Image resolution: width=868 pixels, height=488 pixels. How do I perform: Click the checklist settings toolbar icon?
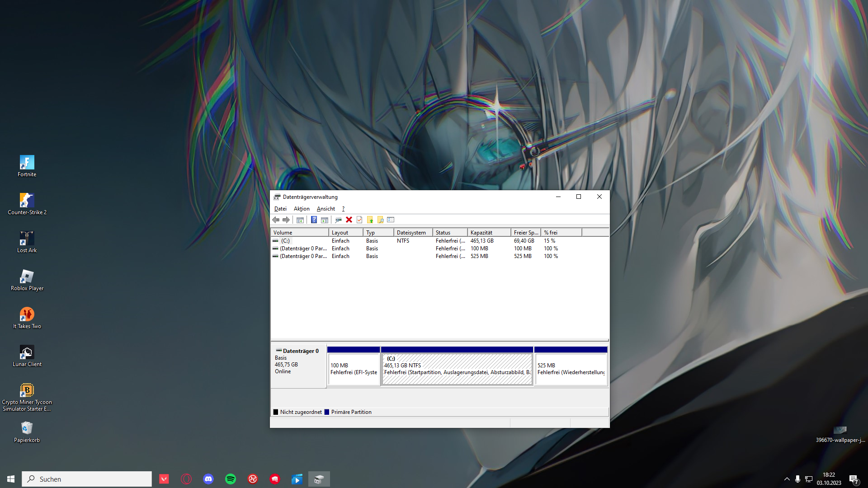point(391,220)
